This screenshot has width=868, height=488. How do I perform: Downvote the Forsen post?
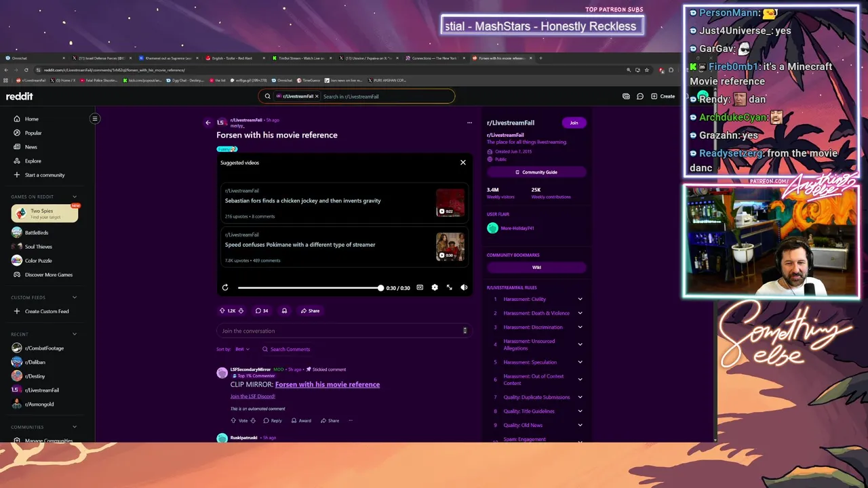240,310
